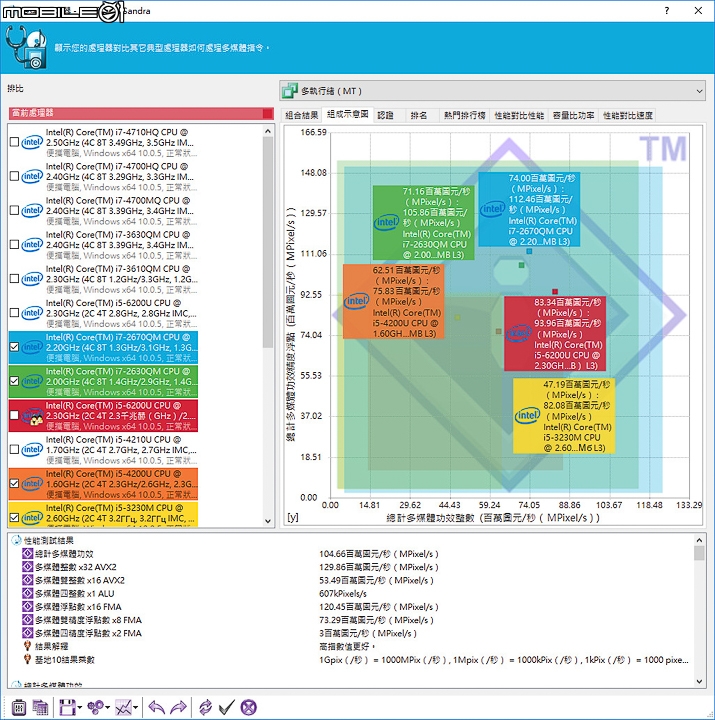Click results panel scroll up arrow

point(699,540)
